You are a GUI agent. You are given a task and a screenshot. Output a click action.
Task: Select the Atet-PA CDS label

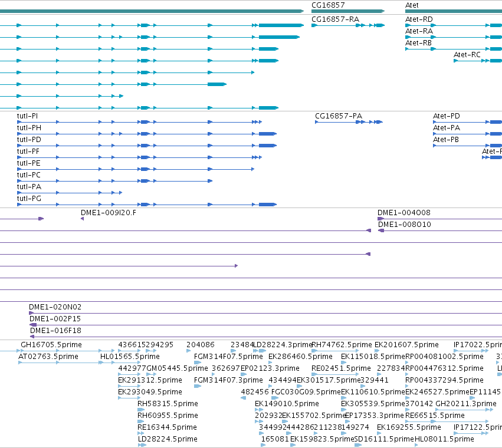click(447, 128)
